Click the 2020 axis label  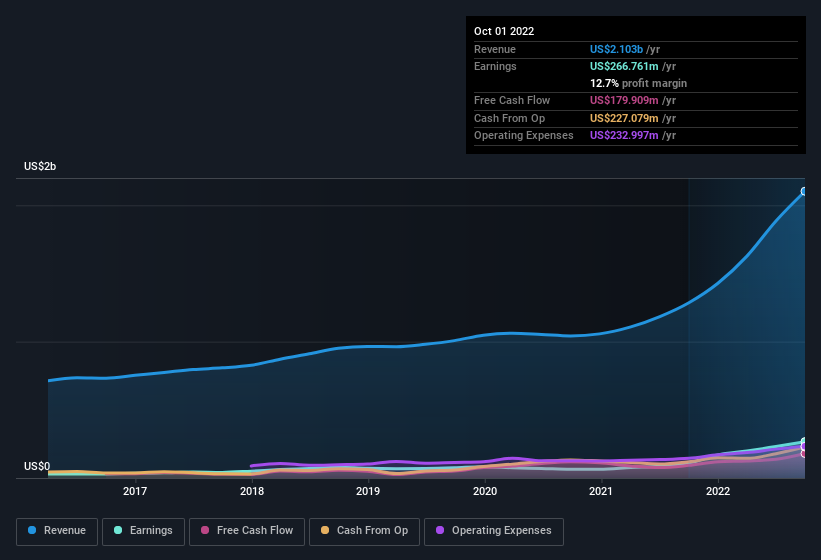(x=485, y=491)
